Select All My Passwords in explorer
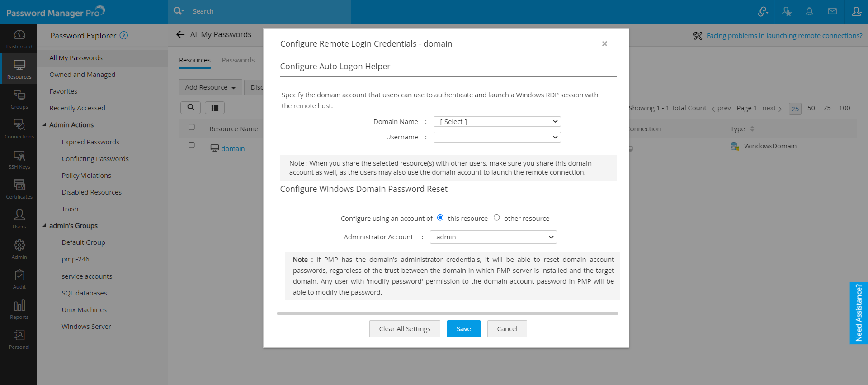Image resolution: width=868 pixels, height=385 pixels. pos(102,58)
